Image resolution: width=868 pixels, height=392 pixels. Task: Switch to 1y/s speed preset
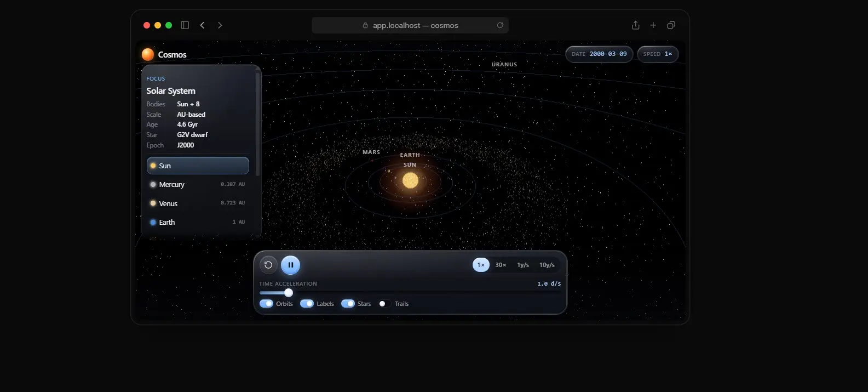pyautogui.click(x=523, y=265)
